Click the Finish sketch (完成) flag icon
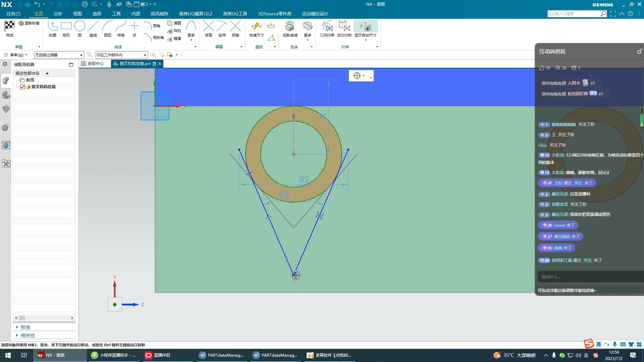 click(x=9, y=26)
